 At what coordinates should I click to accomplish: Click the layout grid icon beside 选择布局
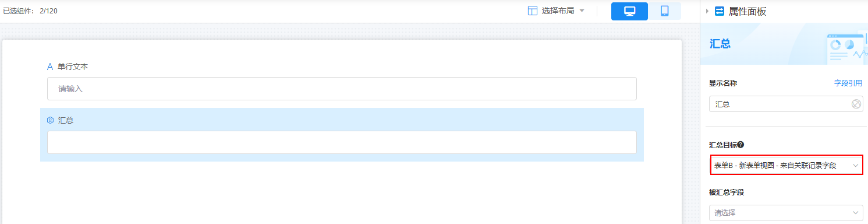point(533,11)
